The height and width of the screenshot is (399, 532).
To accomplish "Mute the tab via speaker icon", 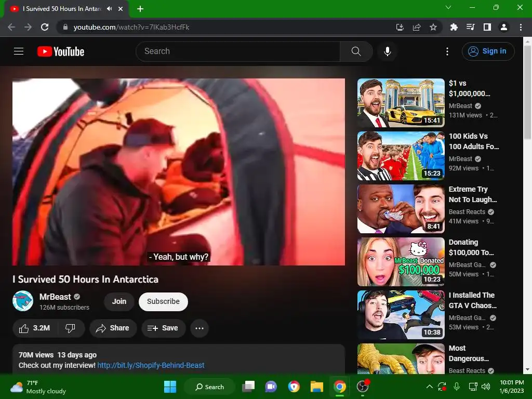I will tap(109, 9).
